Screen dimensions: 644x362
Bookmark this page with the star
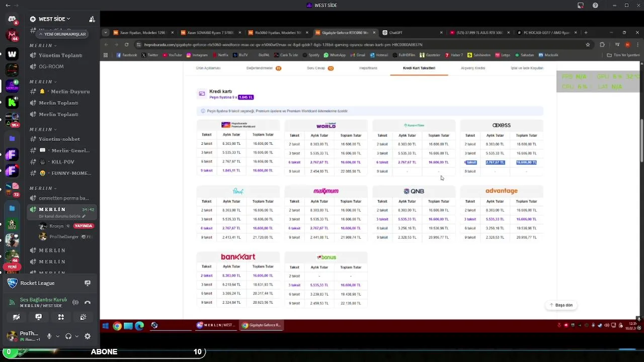[x=588, y=44]
